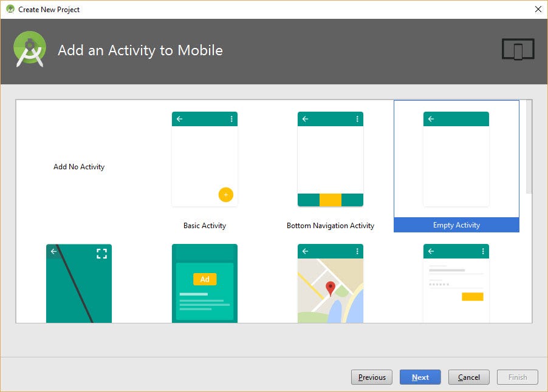Click the phone and tablet device icon
Screen dimensions: 548x392
point(518,49)
